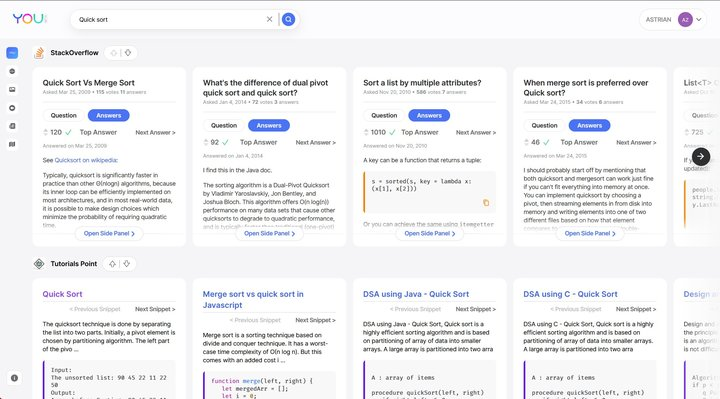Open Side Panel for Quick Sort Vs Merge Sort

(x=109, y=233)
